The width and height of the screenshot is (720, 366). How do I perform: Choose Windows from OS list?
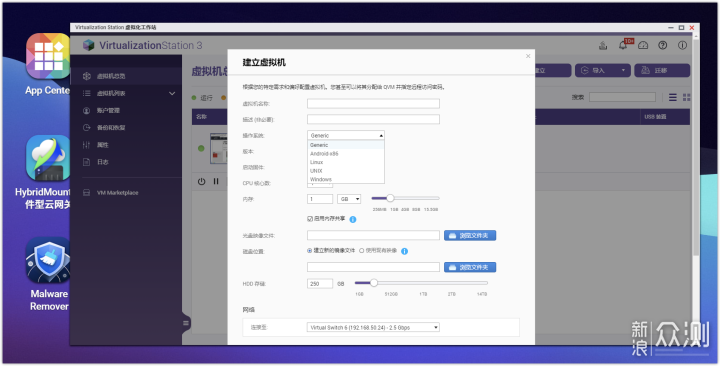click(x=346, y=180)
